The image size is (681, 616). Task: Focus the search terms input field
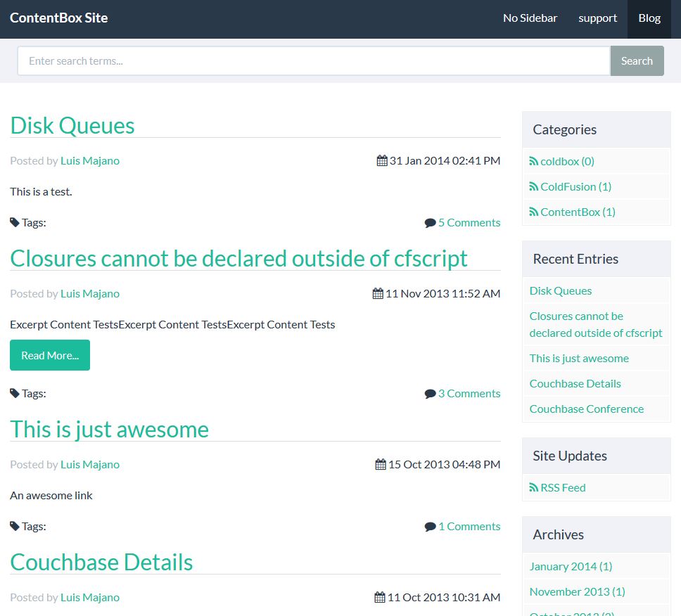(x=313, y=61)
